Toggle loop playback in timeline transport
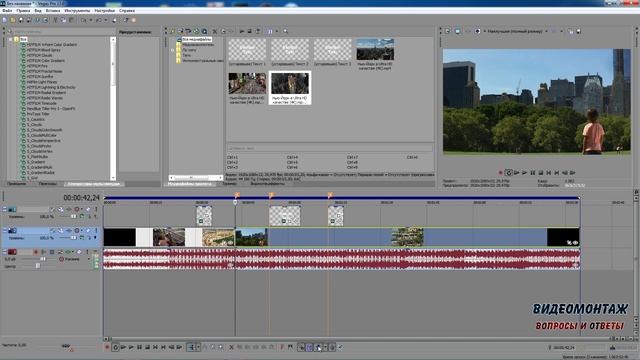The image size is (640, 360). (116, 347)
